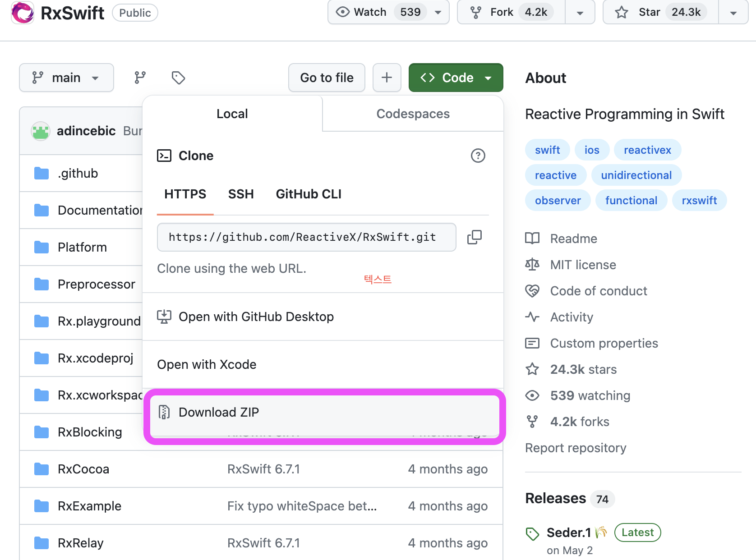Click the Seder.1 release tag icon

[x=532, y=534]
